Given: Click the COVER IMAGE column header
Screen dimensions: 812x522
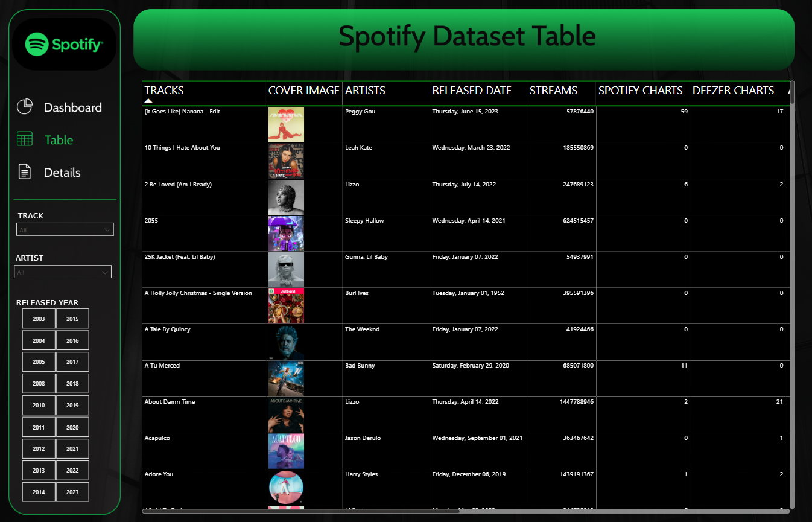Looking at the screenshot, I should coord(304,91).
